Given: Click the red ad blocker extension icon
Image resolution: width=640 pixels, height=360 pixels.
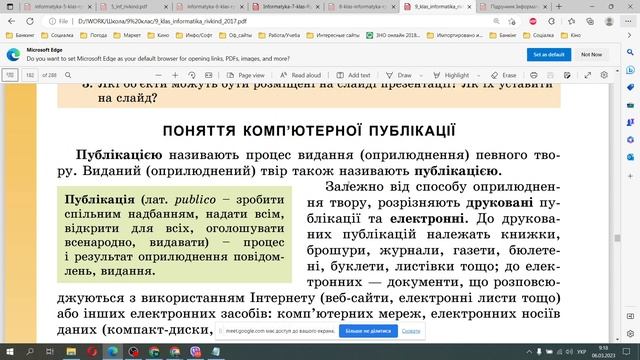Looking at the screenshot, I should coord(533,21).
